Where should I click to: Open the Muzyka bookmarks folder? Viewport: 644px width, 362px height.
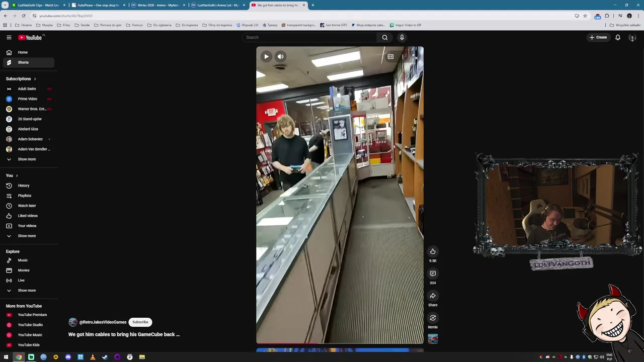(x=44, y=25)
